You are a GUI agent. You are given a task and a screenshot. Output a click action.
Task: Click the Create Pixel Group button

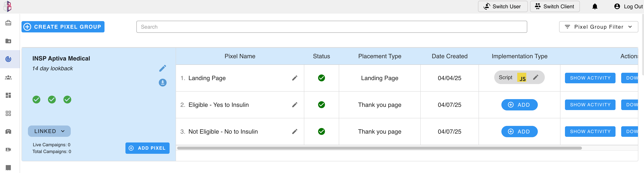coord(63,27)
